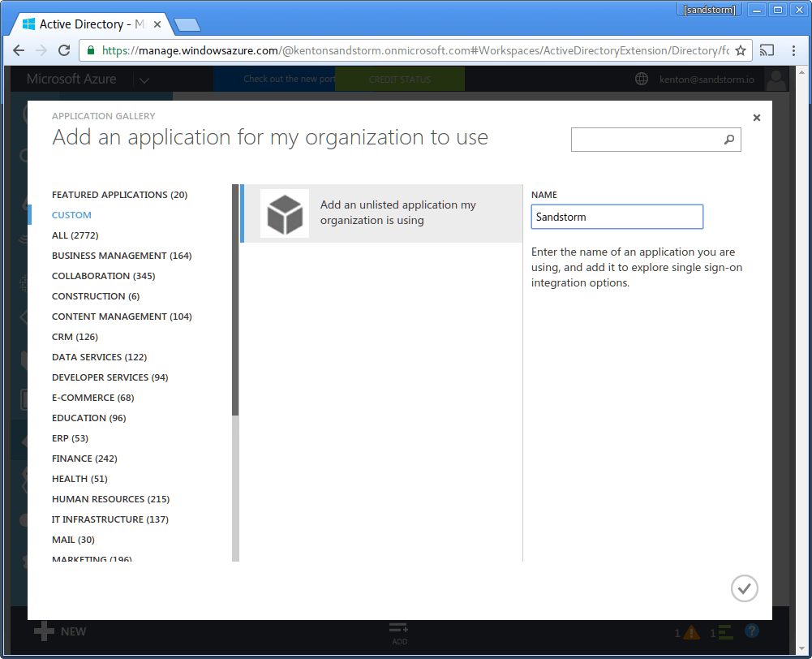The image size is (812, 659).
Task: Close the Active Directory browser tab
Action: (x=157, y=24)
